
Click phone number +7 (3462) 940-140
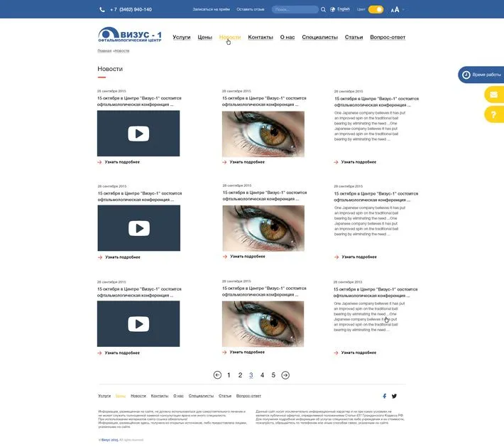131,10
